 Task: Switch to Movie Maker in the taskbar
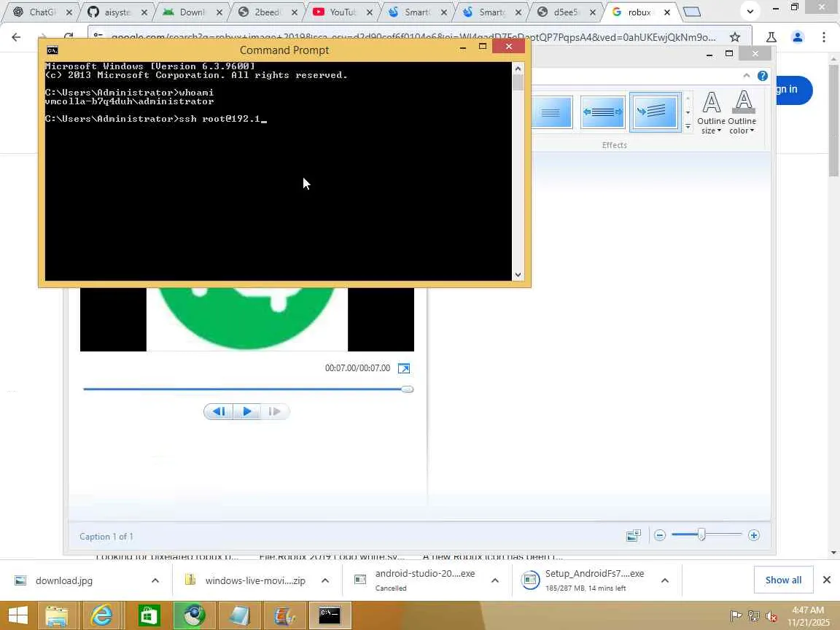284,615
